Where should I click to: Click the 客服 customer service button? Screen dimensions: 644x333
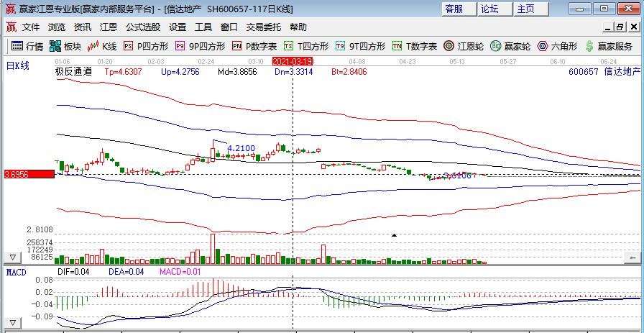459,9
